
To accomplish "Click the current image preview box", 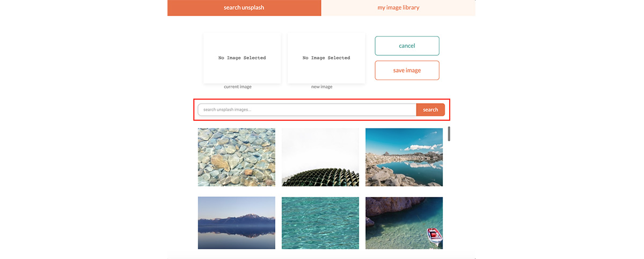I will 242,58.
